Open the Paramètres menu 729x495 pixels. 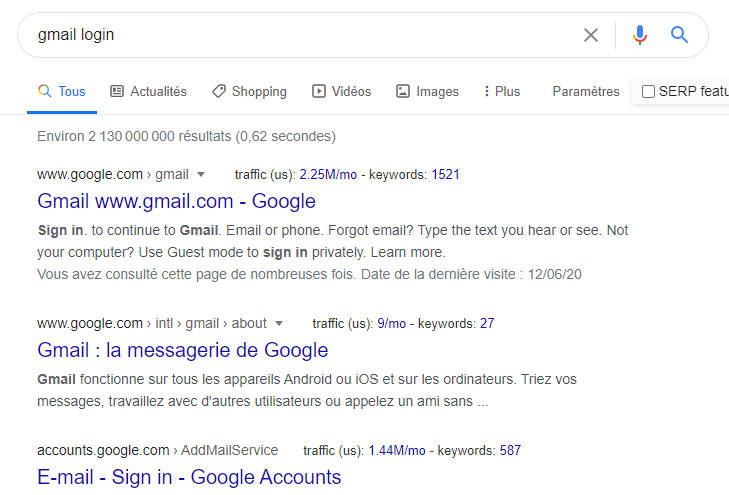click(x=586, y=91)
